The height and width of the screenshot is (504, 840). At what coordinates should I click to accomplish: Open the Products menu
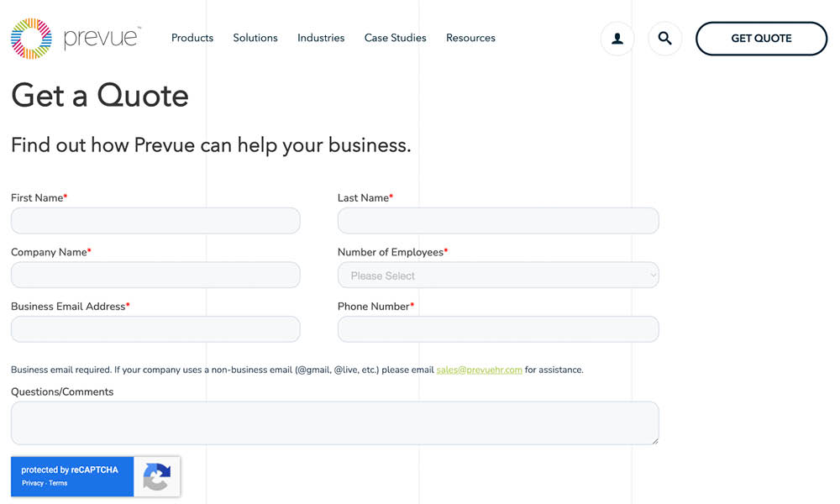192,38
